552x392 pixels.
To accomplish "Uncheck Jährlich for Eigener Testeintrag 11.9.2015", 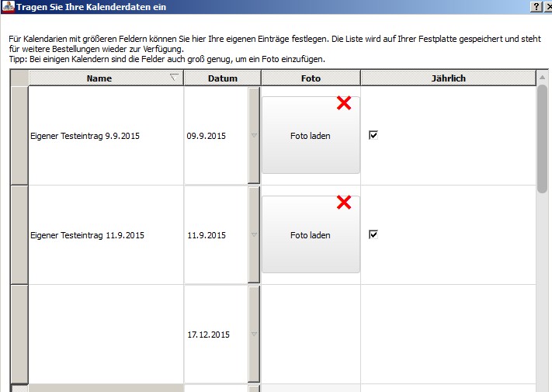I will click(x=373, y=234).
